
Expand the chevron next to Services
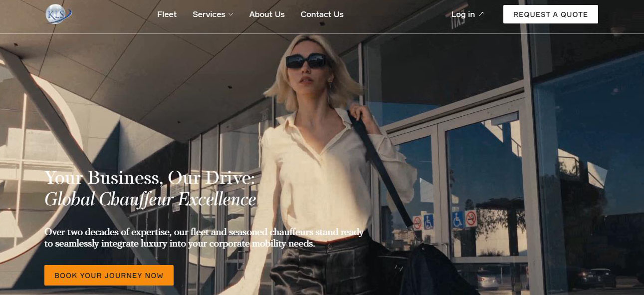231,14
